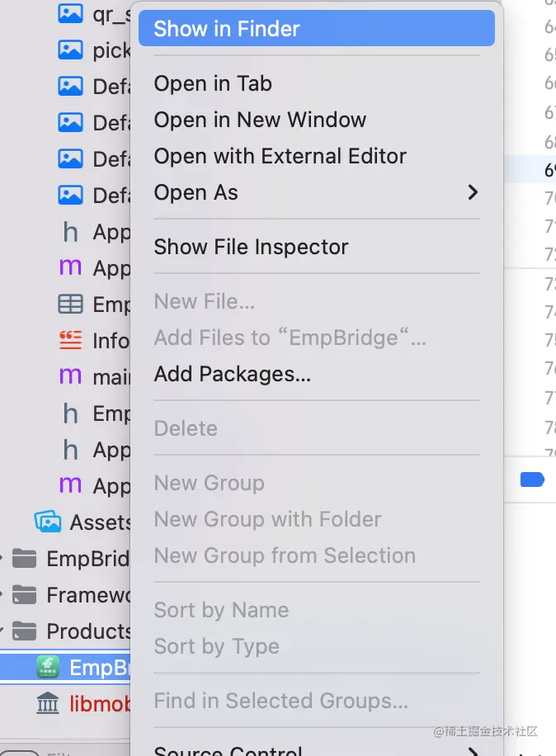Choose Add Packages... from the menu
The height and width of the screenshot is (756, 556).
coord(233,374)
